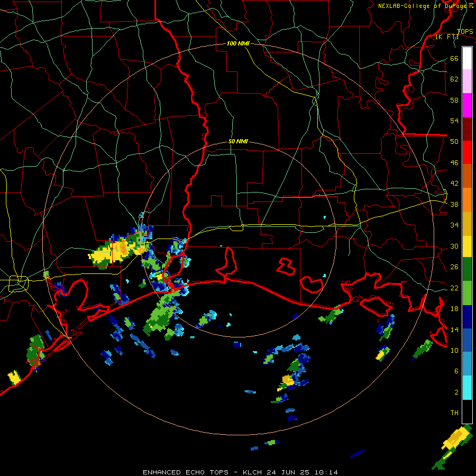Click legend value 50
Screen dimensions: 476x476
[454, 142]
